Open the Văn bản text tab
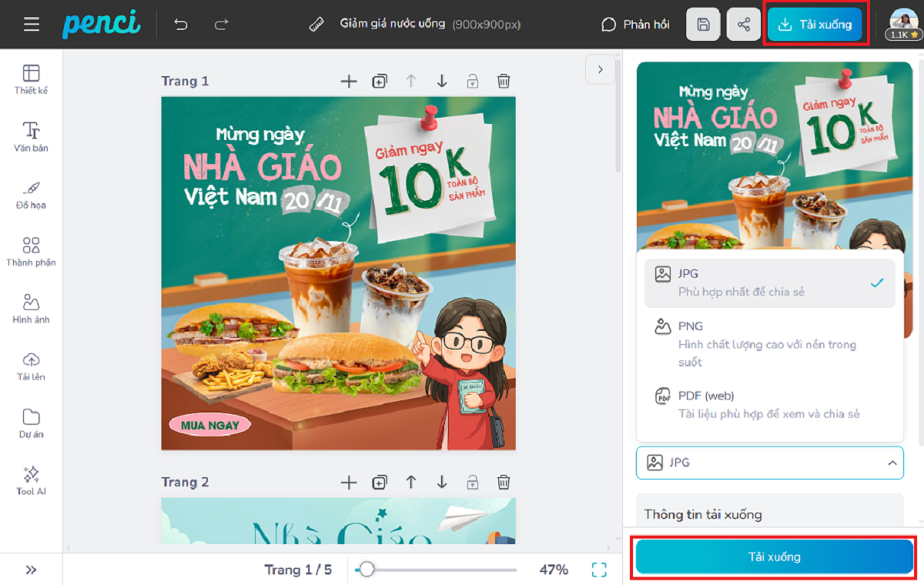Screen dimensions: 924x585 coord(31,137)
